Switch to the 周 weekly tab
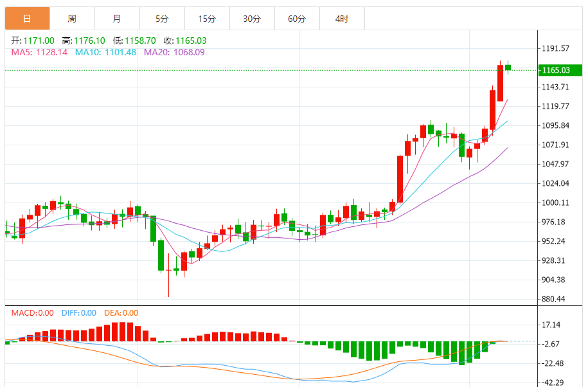Viewport: 588px width, 387px height. tap(72, 19)
